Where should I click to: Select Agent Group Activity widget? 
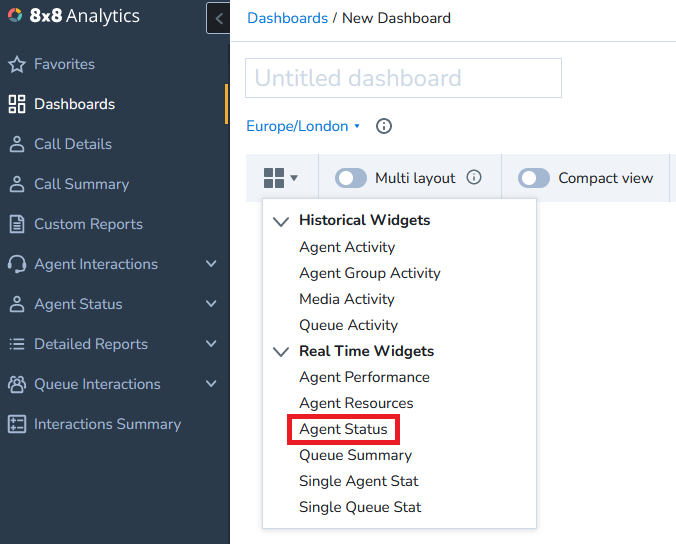pyautogui.click(x=370, y=273)
